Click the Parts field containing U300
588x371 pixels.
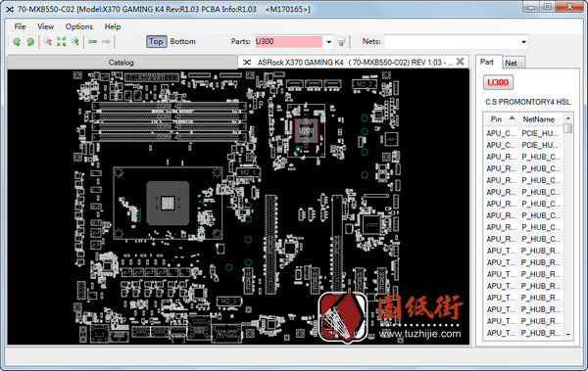[x=288, y=41]
